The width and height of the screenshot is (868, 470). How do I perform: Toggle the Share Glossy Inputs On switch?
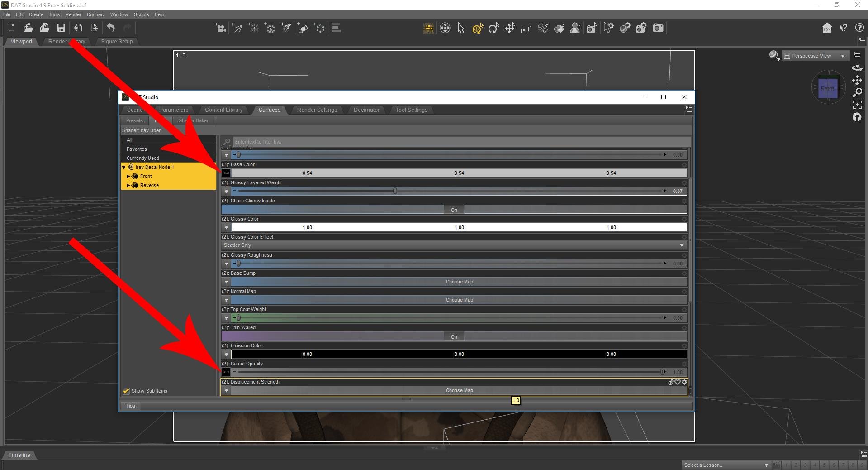[x=454, y=210]
